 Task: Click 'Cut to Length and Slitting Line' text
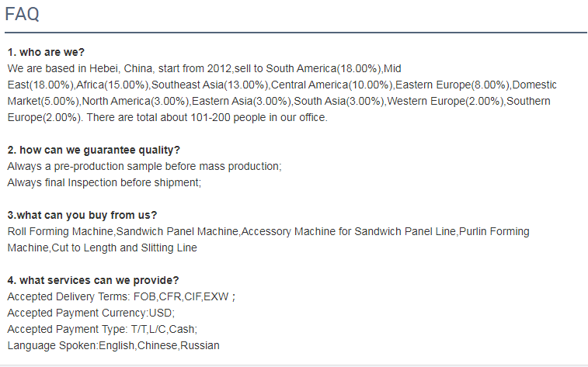tap(124, 248)
